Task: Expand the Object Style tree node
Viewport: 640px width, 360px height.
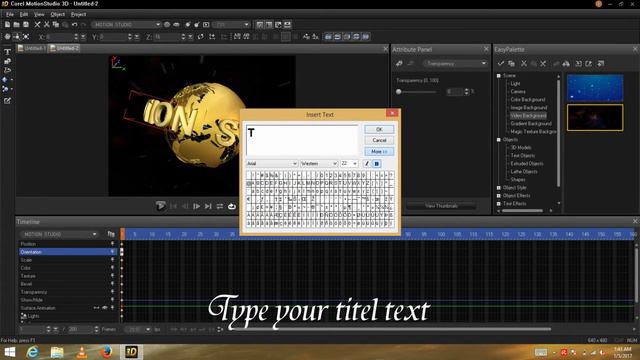Action: pos(498,188)
